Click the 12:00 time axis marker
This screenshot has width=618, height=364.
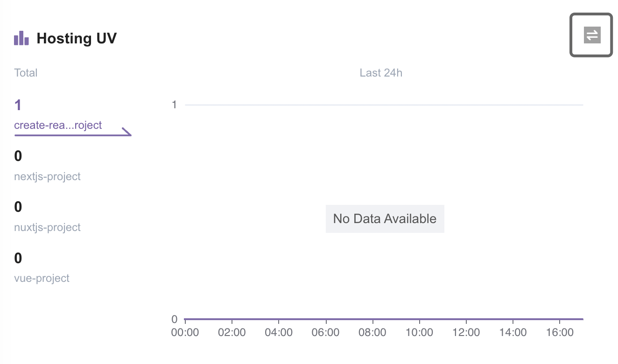click(x=466, y=332)
